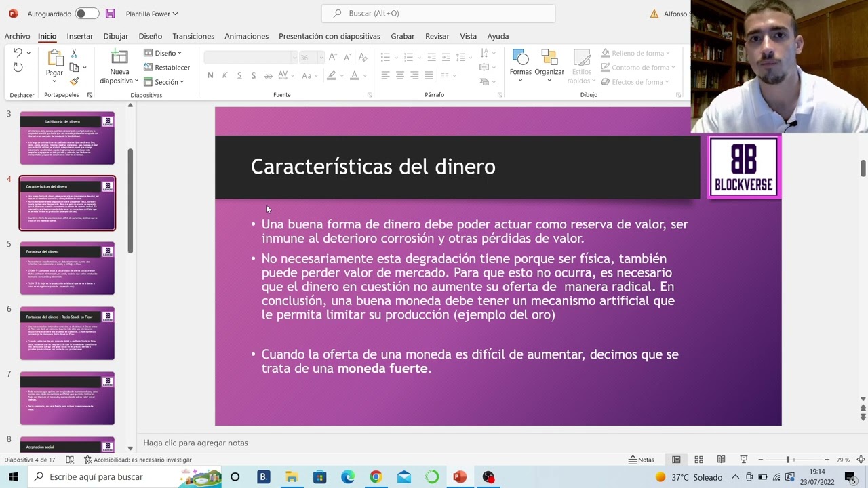Viewport: 868px width, 488px height.
Task: Increase font size with the A icon
Action: tap(332, 58)
